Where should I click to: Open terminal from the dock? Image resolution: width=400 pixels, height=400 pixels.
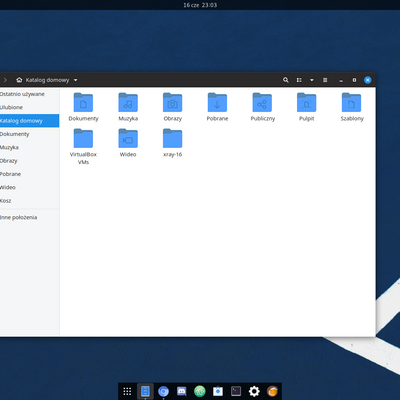point(236,391)
